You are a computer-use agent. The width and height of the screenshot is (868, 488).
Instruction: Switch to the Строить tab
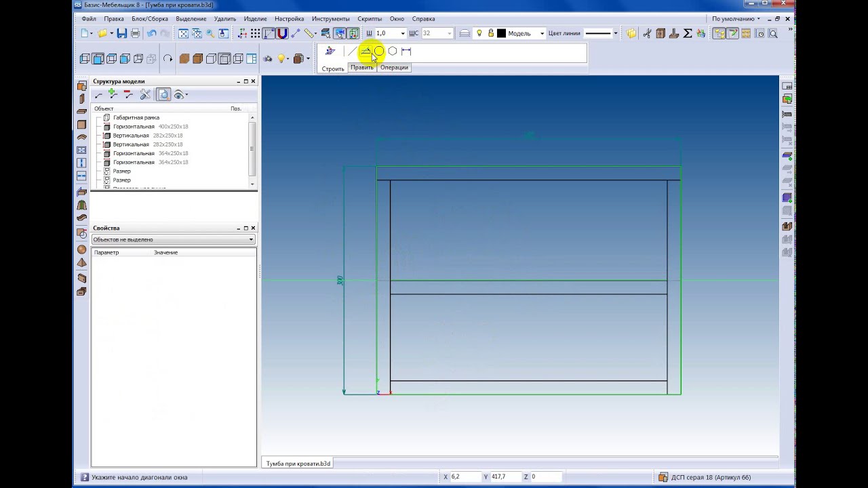(x=333, y=68)
